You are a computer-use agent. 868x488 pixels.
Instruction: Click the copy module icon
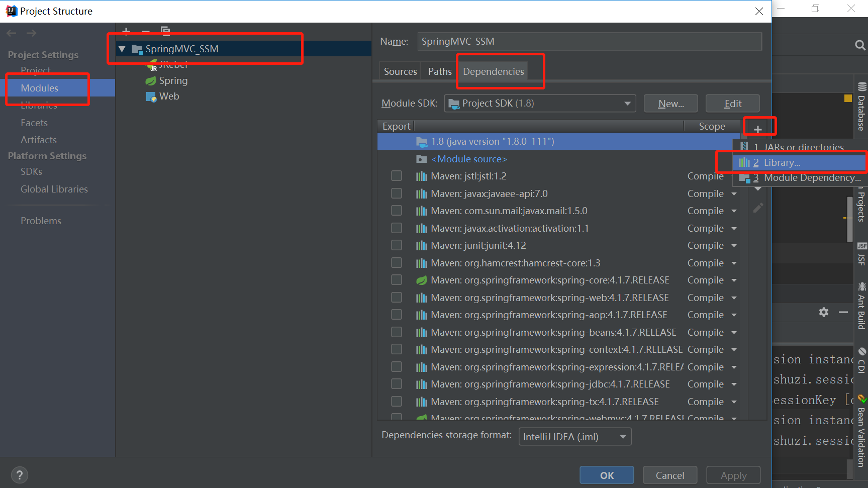click(x=165, y=32)
